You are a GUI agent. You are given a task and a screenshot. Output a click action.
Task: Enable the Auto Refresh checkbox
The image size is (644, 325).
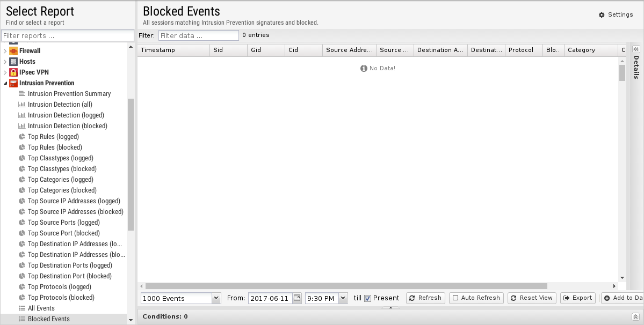tap(455, 298)
